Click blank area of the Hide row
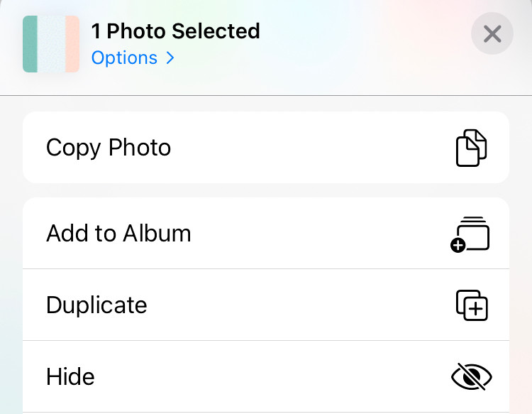The height and width of the screenshot is (414, 532). 272,376
